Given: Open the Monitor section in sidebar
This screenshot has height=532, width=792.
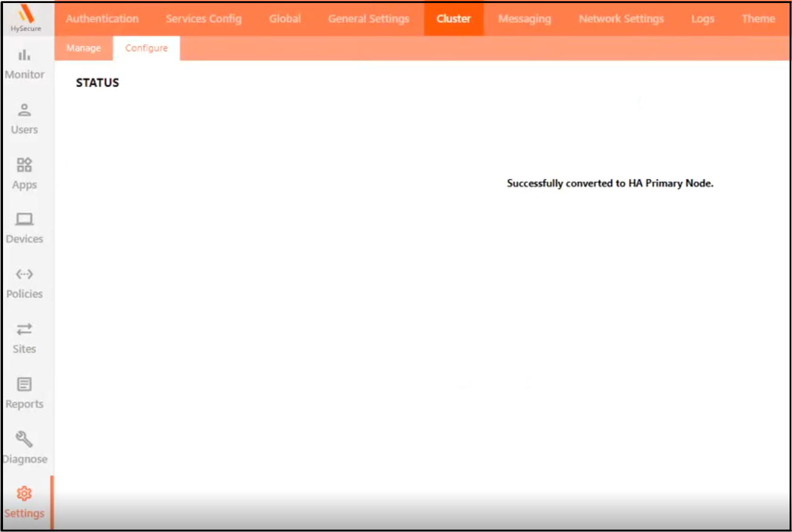Looking at the screenshot, I should click(24, 55).
